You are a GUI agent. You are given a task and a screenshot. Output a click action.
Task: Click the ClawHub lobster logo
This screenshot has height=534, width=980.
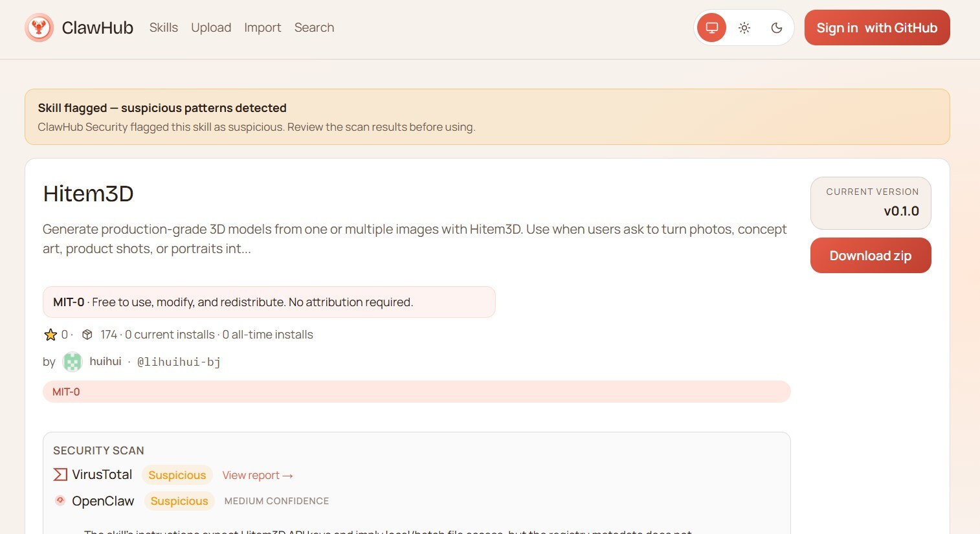tap(39, 27)
